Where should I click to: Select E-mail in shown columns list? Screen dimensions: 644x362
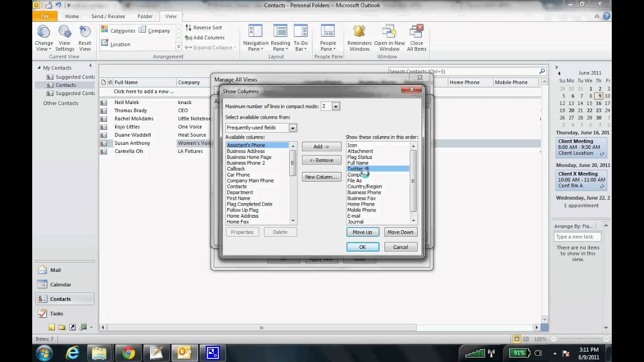click(x=378, y=216)
